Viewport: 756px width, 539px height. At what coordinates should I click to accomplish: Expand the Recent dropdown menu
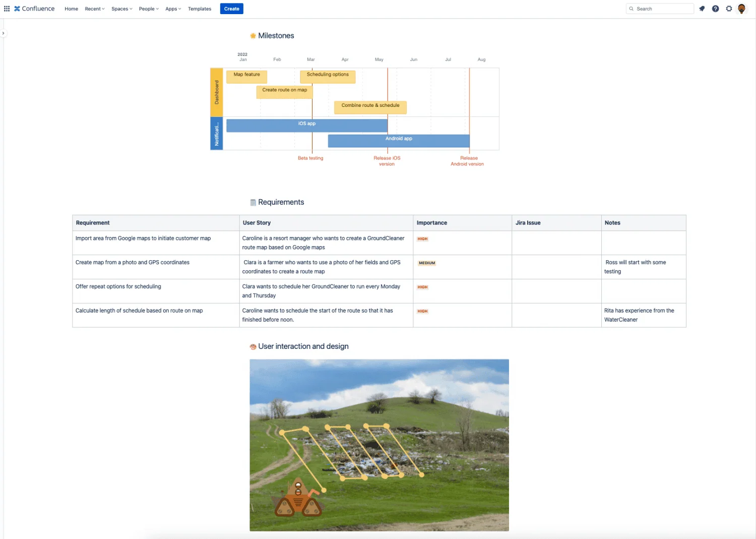(94, 9)
